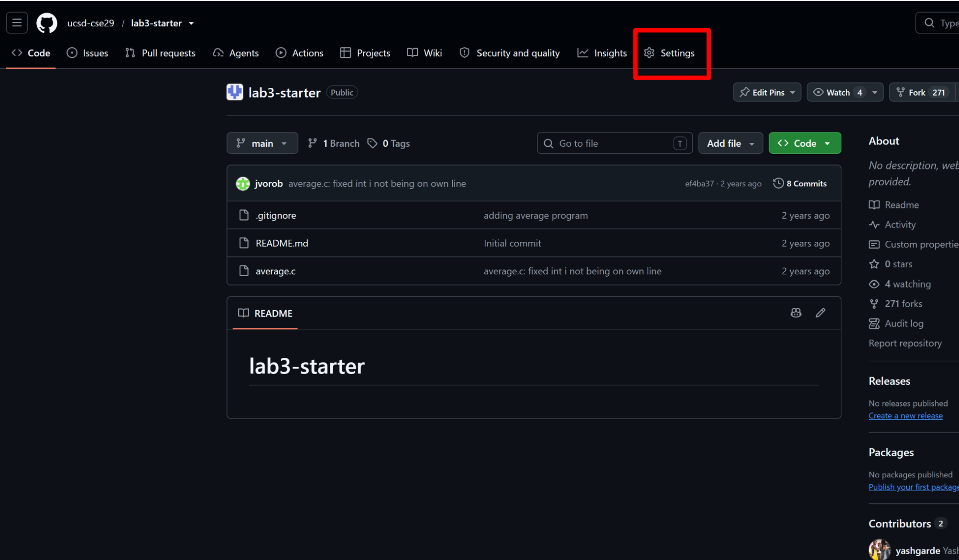
Task: Open the README.md file
Action: tap(282, 243)
